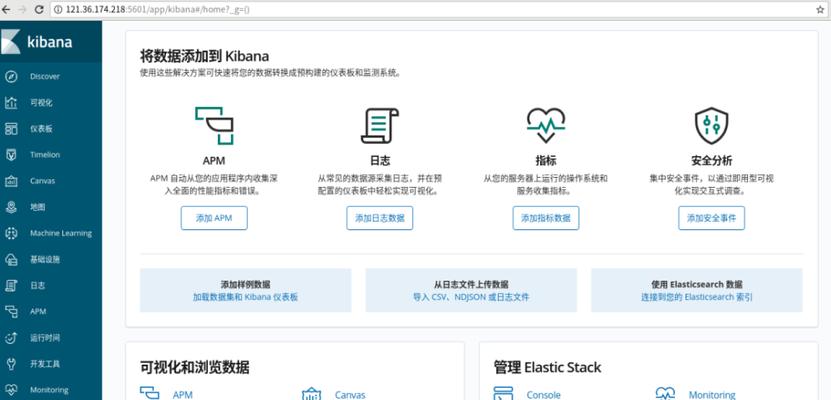Open Machine Learning icon in sidebar
The image size is (831, 400).
(11, 233)
